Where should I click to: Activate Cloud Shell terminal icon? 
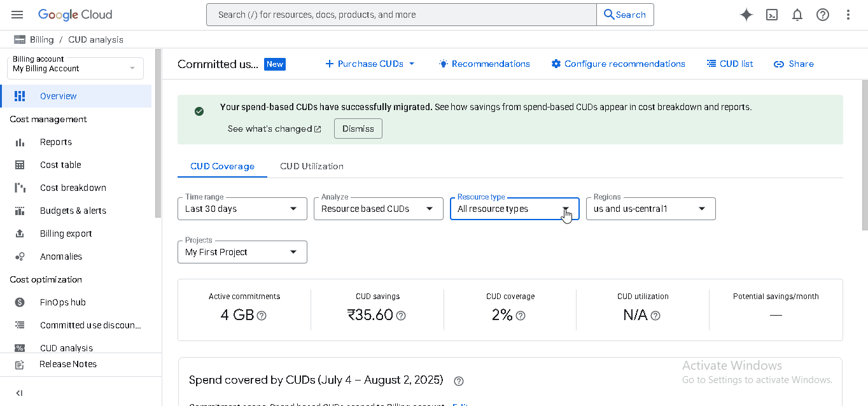(x=772, y=15)
